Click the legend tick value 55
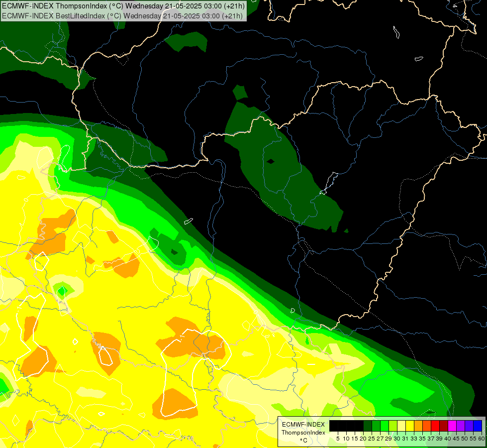Image resolution: width=487 pixels, height=448 pixels. (474, 439)
